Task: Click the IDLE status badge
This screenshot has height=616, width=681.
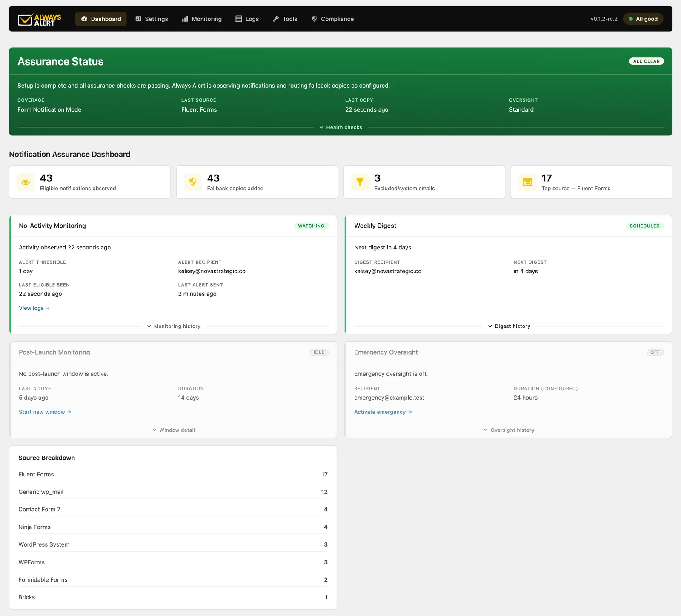Action: click(x=319, y=352)
